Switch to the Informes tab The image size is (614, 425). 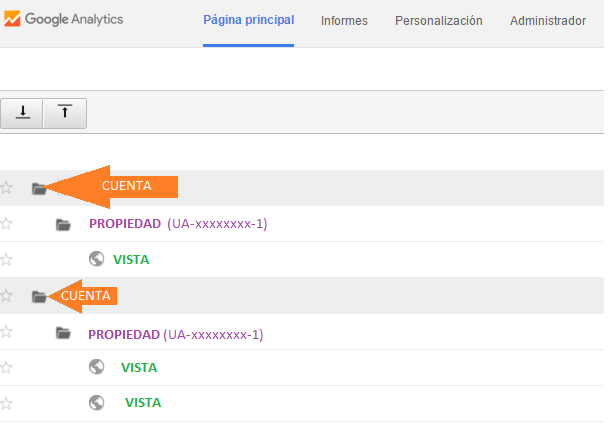(344, 21)
